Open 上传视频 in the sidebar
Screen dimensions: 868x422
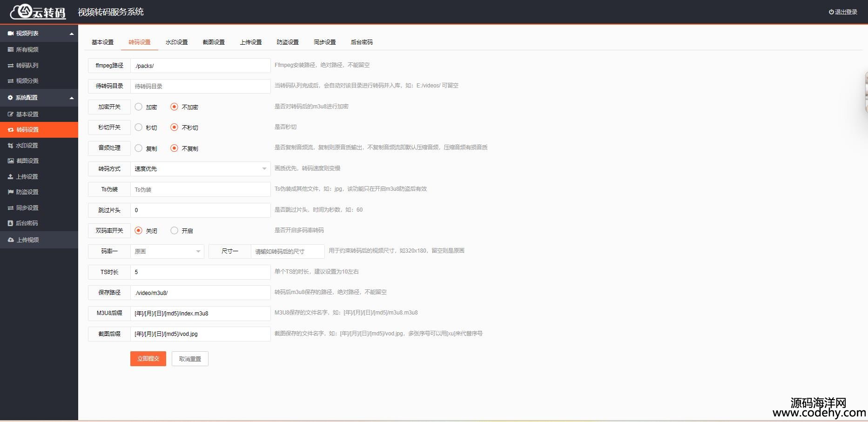tap(39, 240)
